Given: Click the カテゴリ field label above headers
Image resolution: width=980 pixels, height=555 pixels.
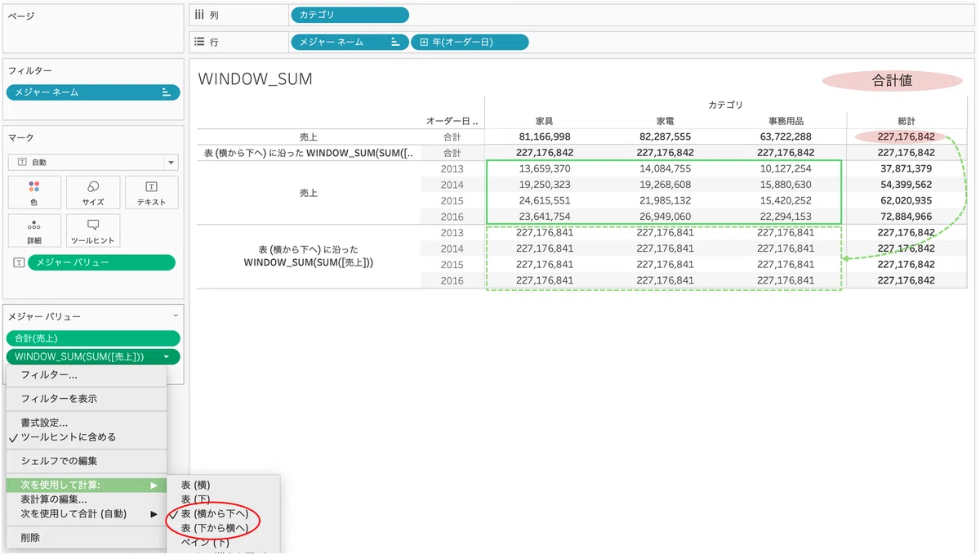Looking at the screenshot, I should (x=725, y=105).
